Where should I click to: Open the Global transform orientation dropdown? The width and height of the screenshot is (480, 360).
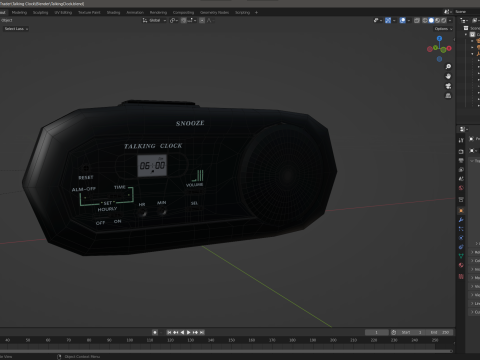pos(154,20)
